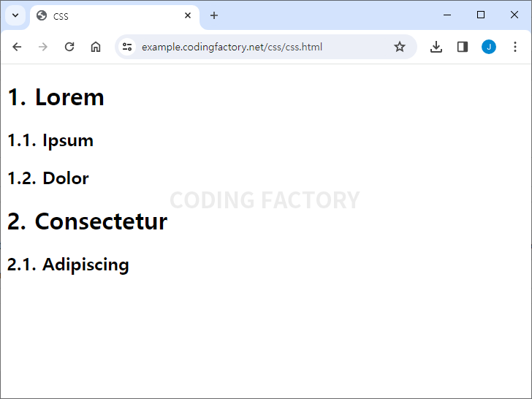Click the "1. Lorem" heading
The height and width of the screenshot is (399, 532).
[56, 97]
